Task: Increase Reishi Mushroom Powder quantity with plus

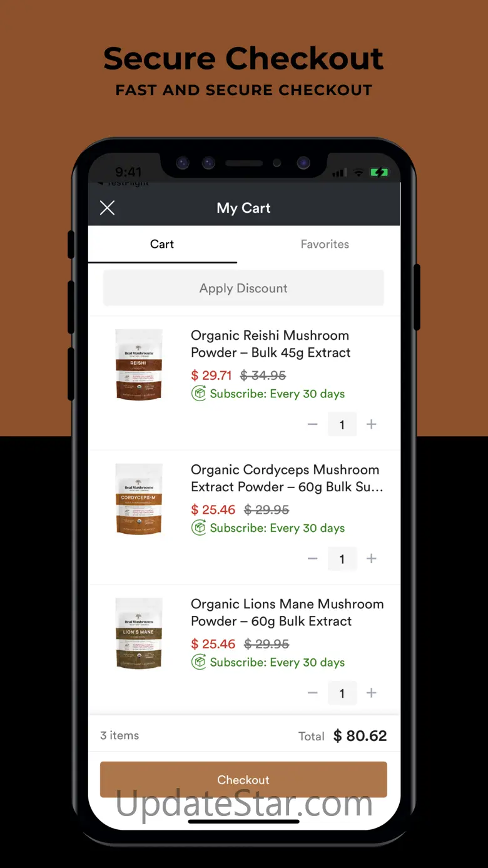Action: [x=372, y=424]
